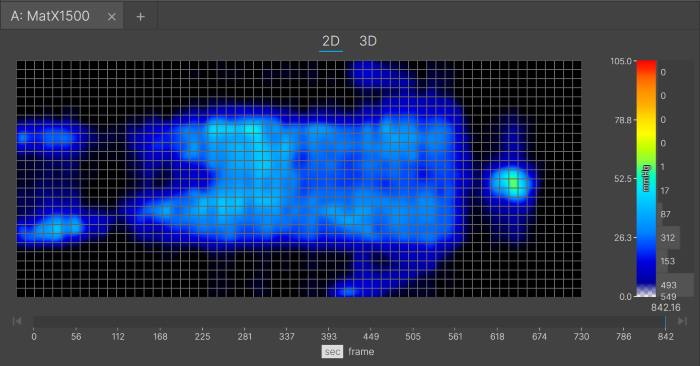Select histogram bar labeled 493
The image size is (700, 366).
[675, 285]
